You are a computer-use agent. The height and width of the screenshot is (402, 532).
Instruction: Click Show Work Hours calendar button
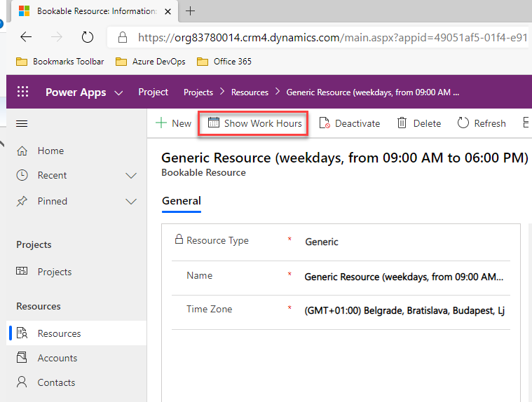[x=255, y=123]
